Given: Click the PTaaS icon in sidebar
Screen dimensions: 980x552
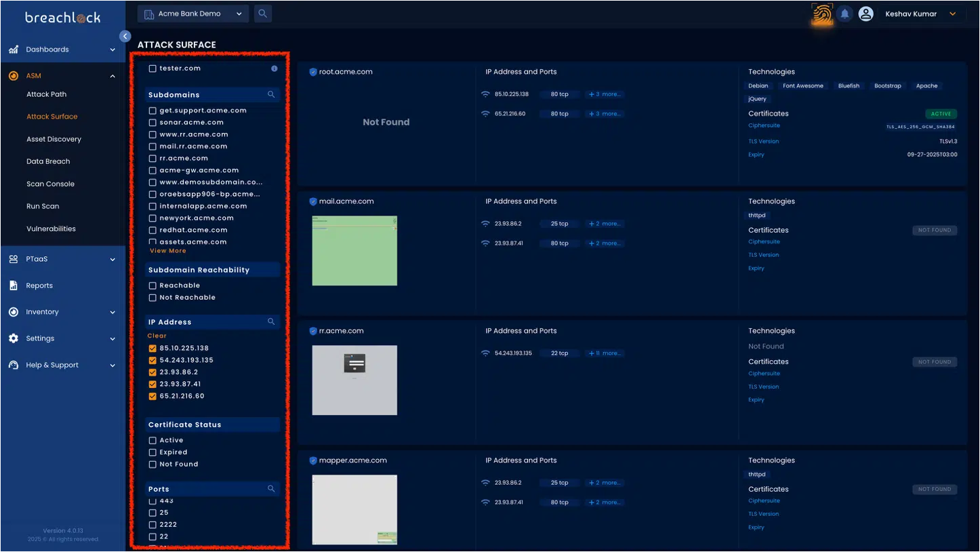Looking at the screenshot, I should click(x=14, y=259).
